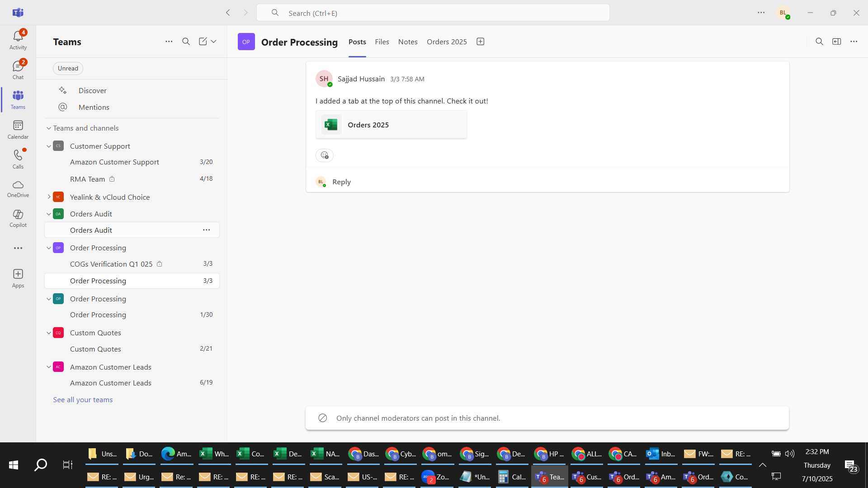Viewport: 868px width, 488px height.
Task: Expand Yealink & vCloud Choice team
Action: 49,197
